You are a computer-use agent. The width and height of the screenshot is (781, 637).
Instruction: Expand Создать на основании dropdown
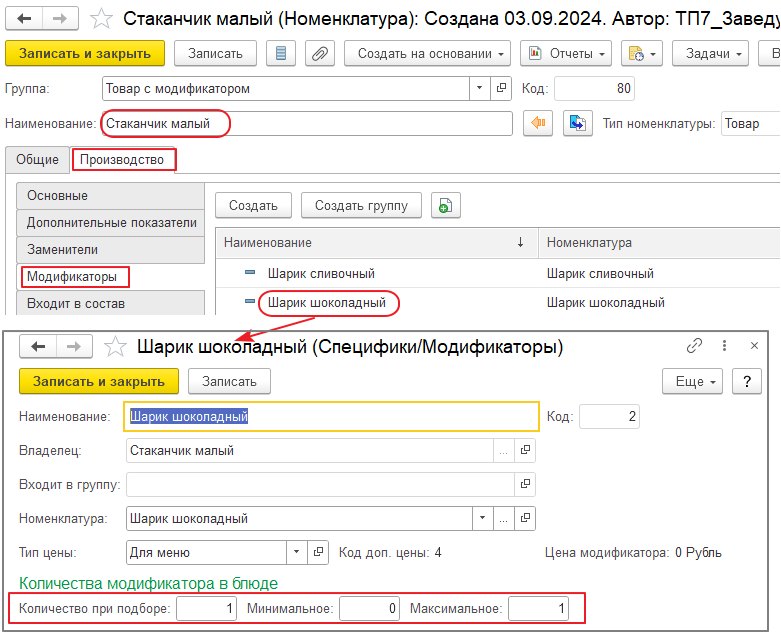427,53
